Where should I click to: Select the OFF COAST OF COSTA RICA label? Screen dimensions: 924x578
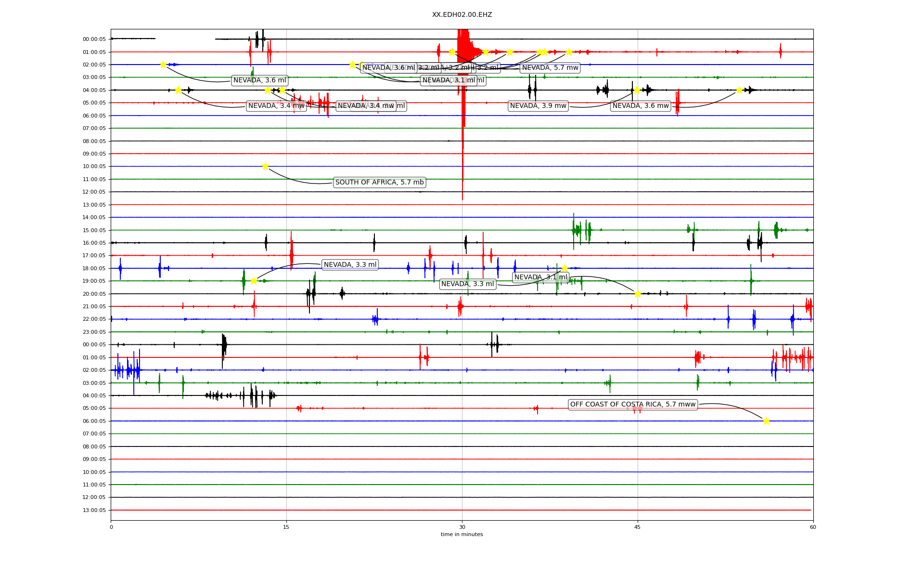coord(632,405)
